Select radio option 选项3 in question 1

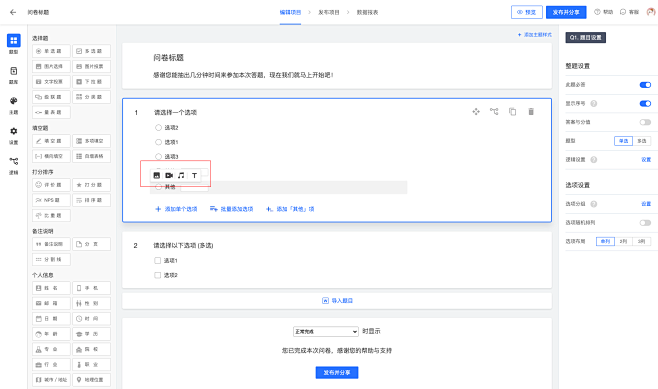158,157
